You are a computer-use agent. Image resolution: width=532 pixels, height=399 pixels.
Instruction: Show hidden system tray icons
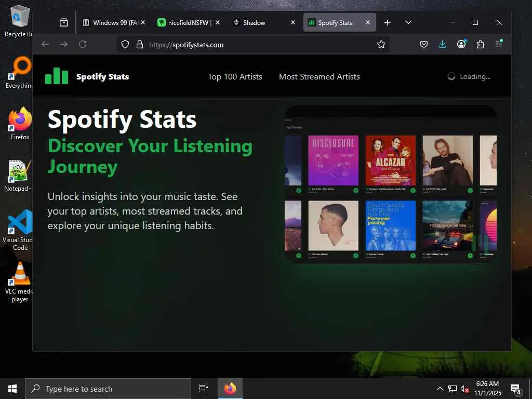pos(440,389)
